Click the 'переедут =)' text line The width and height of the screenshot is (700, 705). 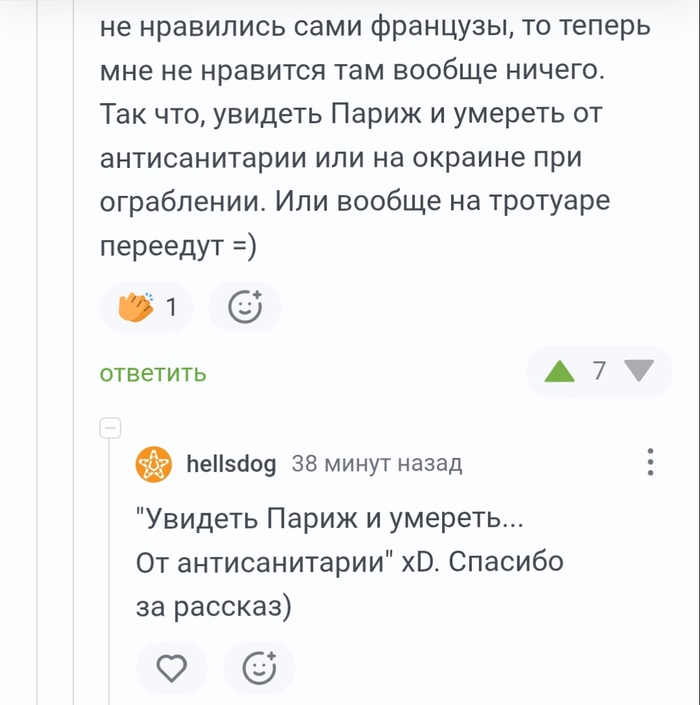click(179, 246)
